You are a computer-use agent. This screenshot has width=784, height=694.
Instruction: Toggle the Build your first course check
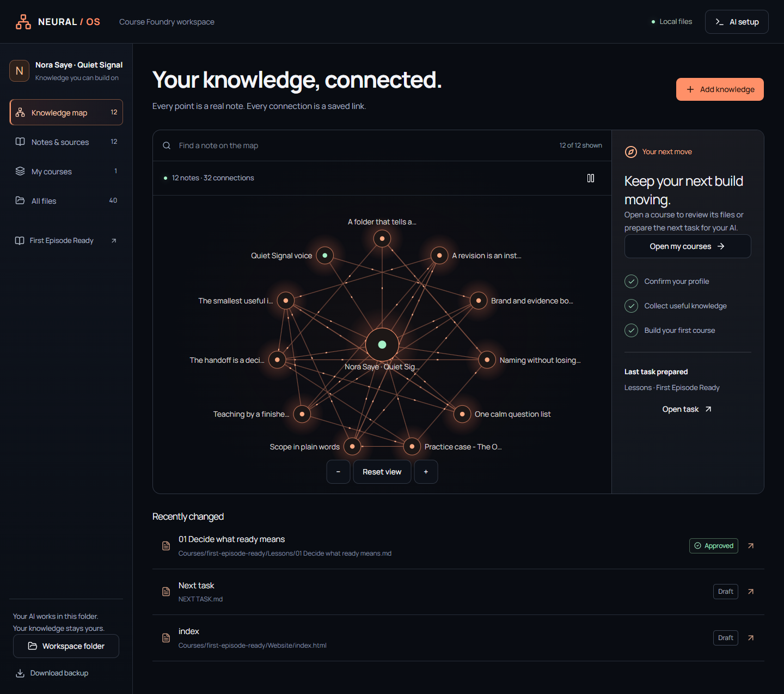click(632, 331)
